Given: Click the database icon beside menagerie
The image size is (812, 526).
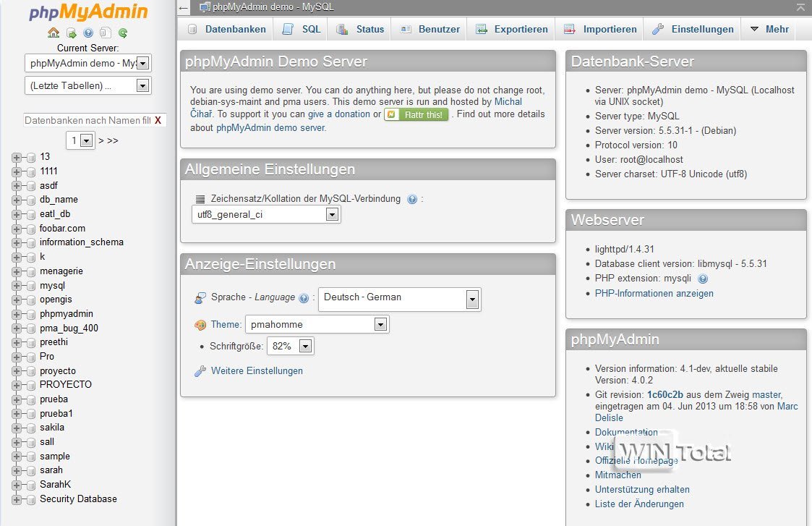Looking at the screenshot, I should 31,271.
